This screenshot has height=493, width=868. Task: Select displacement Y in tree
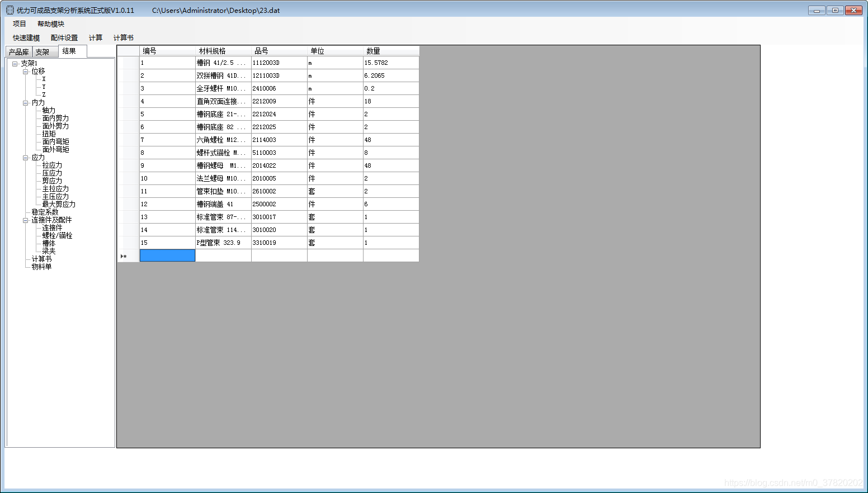tap(44, 87)
